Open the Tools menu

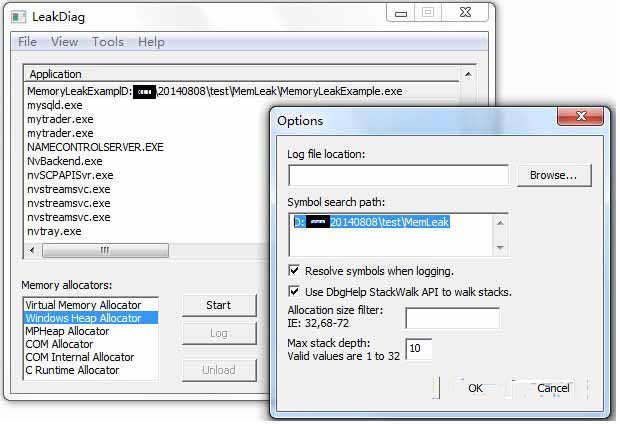[108, 42]
